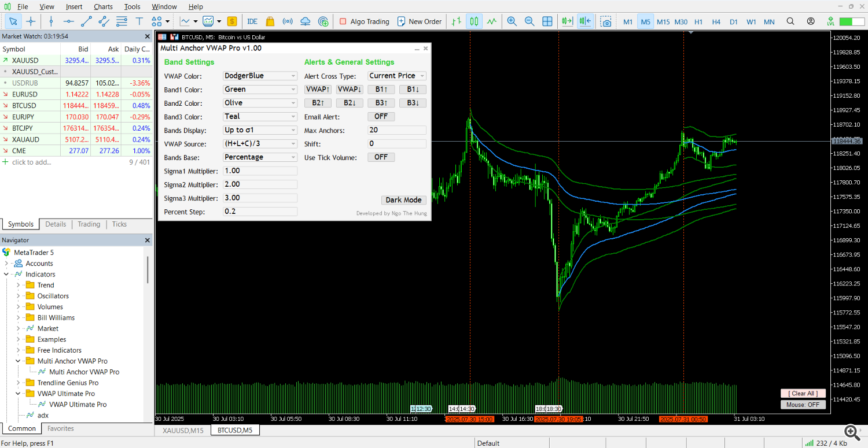Switch to the Trading tab in Market Watch

tap(89, 224)
